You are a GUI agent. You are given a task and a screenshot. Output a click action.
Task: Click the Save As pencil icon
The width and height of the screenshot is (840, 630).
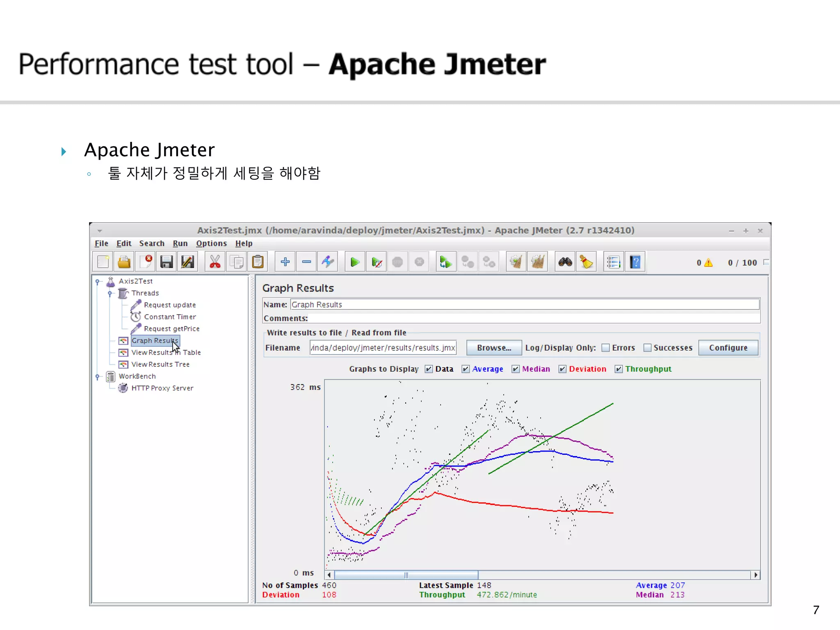(187, 262)
